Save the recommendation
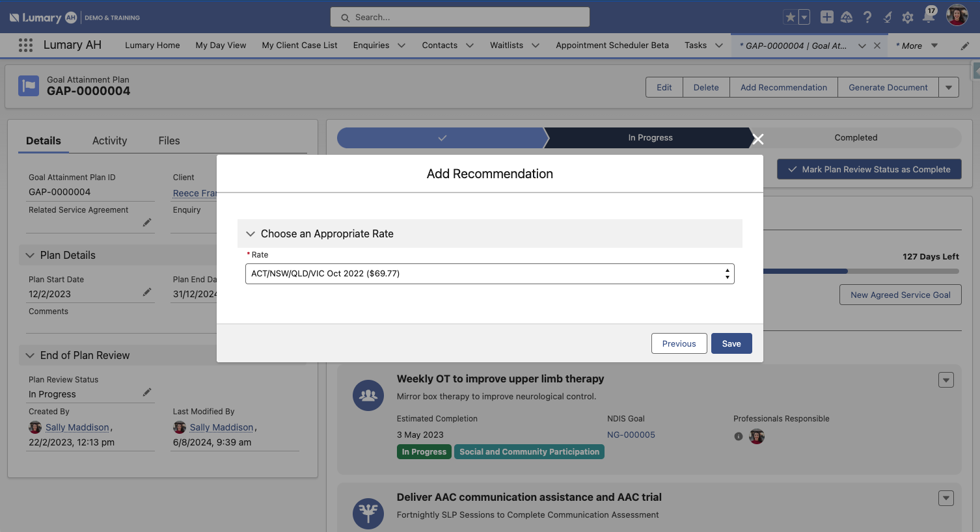Image resolution: width=980 pixels, height=532 pixels. tap(731, 343)
